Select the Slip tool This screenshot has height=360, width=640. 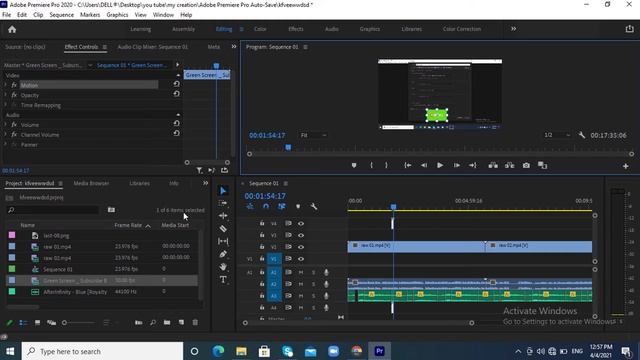(x=223, y=241)
